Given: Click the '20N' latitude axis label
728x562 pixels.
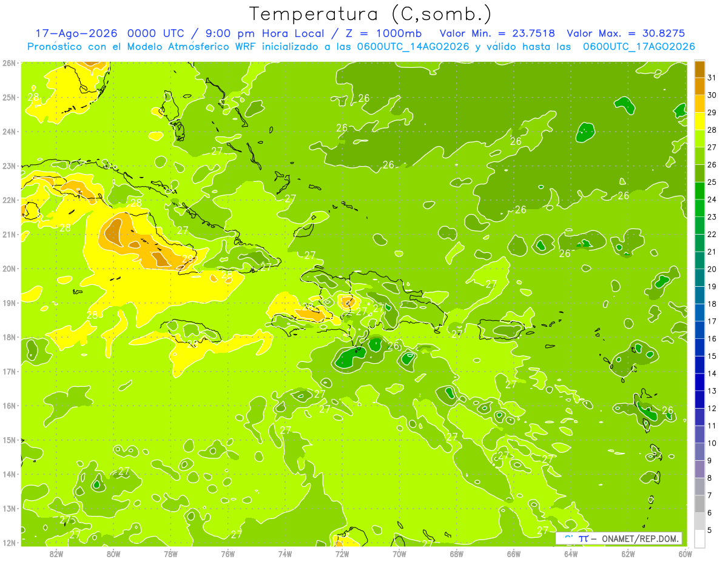Looking at the screenshot, I should (9, 269).
